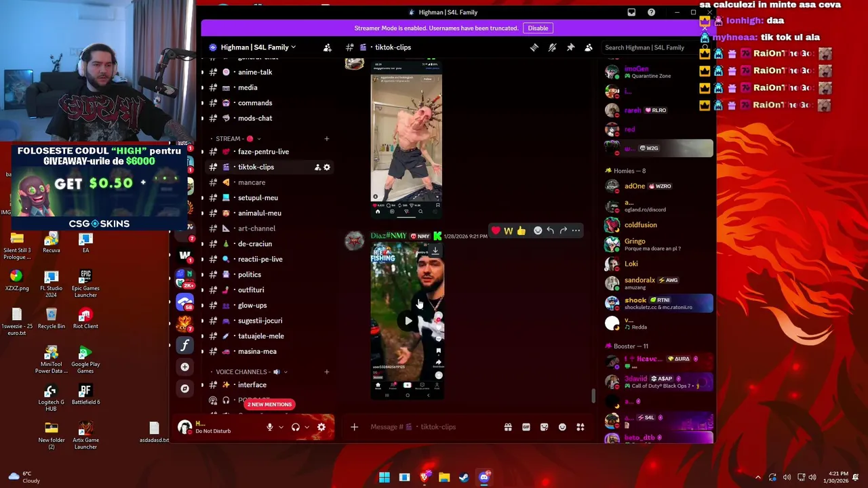Add the thumbs-up reaction to the message

pyautogui.click(x=521, y=230)
